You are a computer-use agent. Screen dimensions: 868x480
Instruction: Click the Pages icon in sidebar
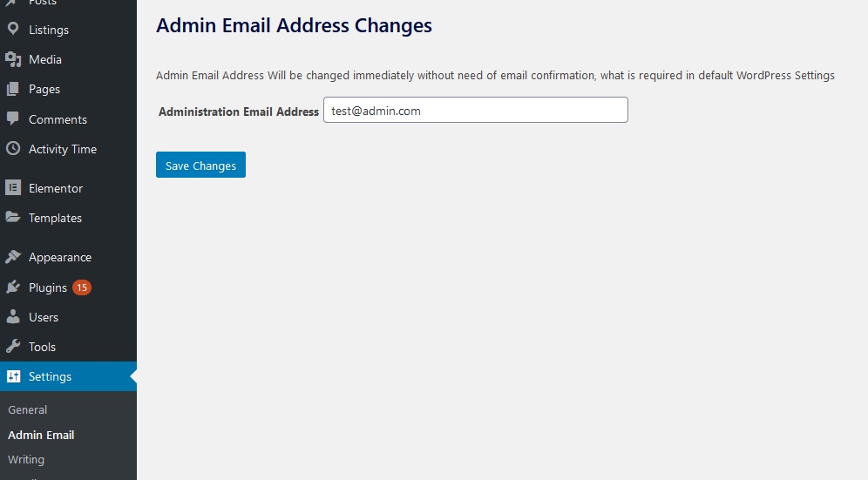click(x=13, y=89)
